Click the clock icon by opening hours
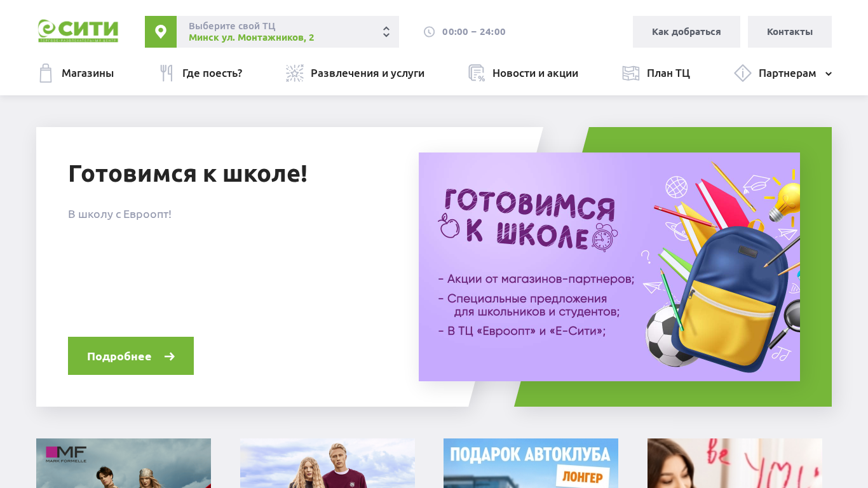This screenshot has width=868, height=488. pos(430,32)
